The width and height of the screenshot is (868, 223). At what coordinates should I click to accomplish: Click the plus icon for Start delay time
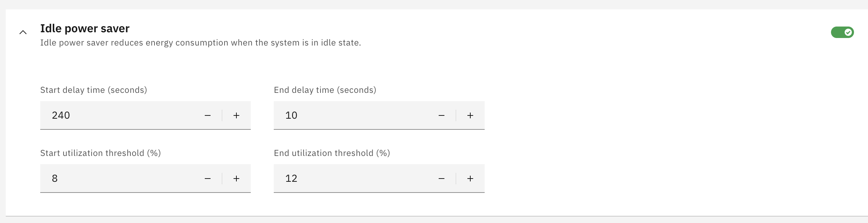236,115
